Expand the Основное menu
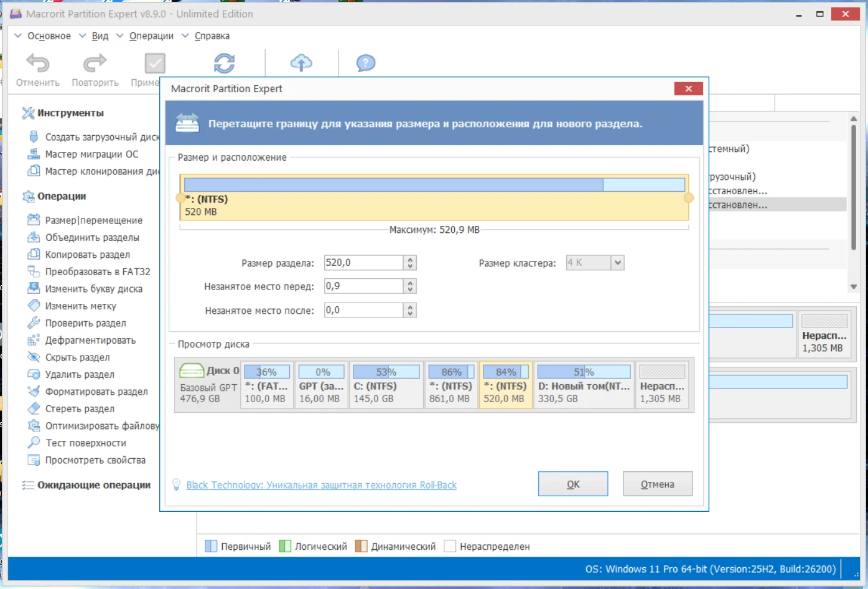This screenshot has width=868, height=589. tap(49, 36)
